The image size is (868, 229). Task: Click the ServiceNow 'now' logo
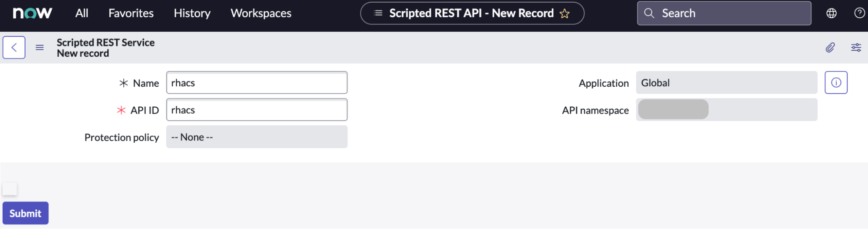(x=32, y=13)
